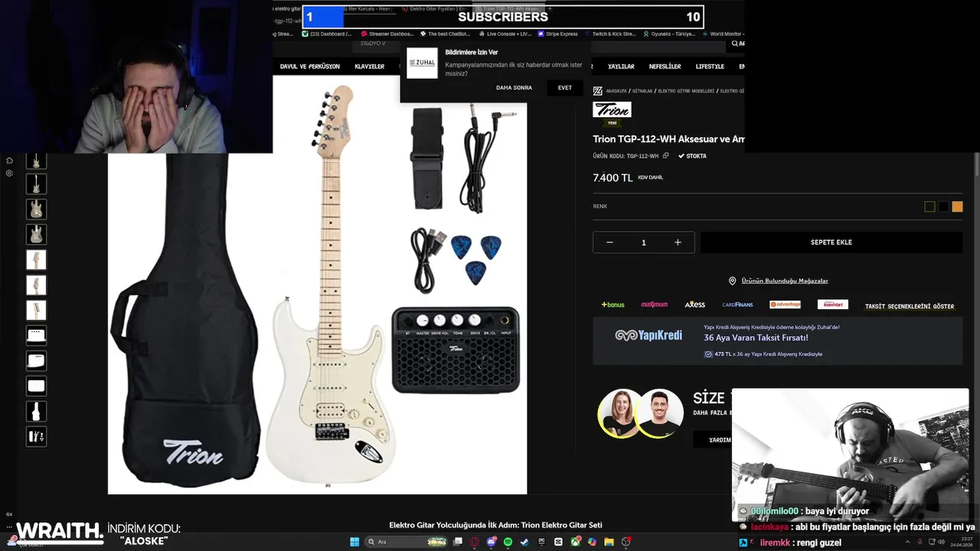
Task: Click the CardFinans card logo
Action: coord(737,305)
